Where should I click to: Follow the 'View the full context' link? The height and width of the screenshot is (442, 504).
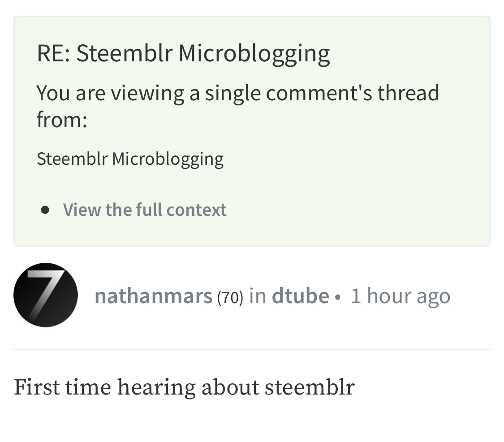(x=145, y=210)
